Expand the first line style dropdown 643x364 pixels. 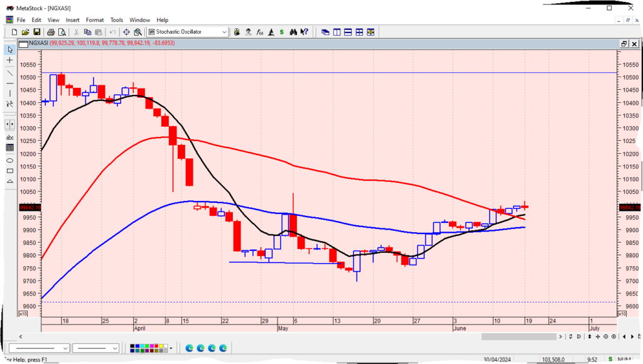[65, 348]
